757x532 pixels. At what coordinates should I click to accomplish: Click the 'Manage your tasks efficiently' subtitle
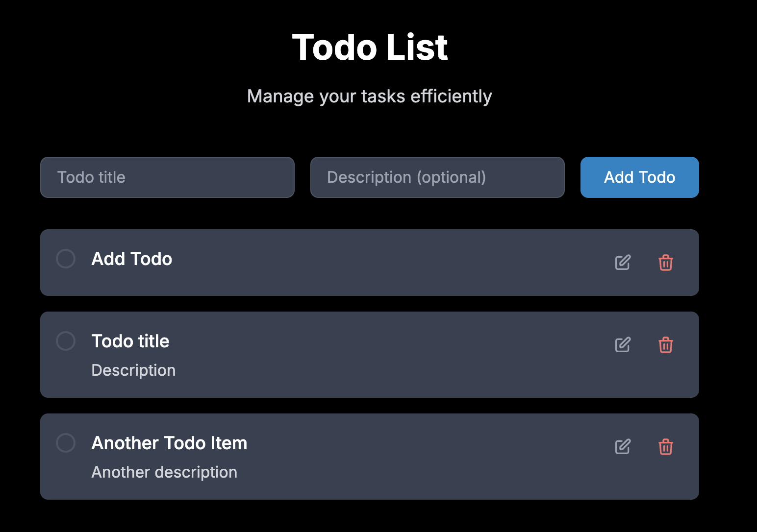pyautogui.click(x=370, y=97)
